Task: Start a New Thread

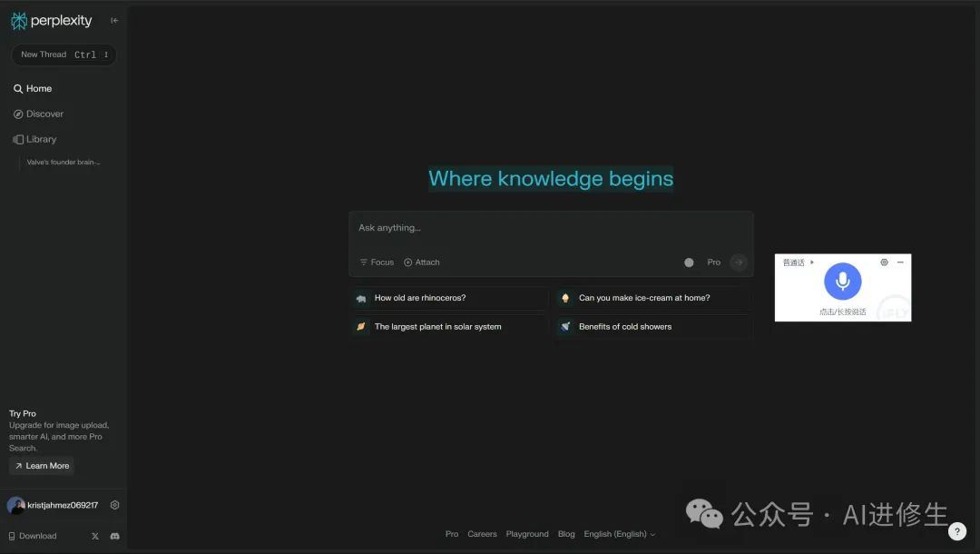Action: [64, 54]
